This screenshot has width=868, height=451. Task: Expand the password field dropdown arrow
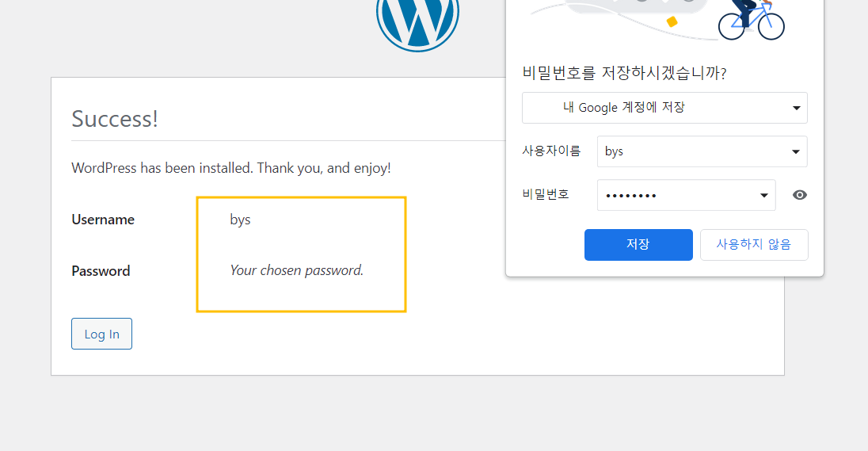[x=764, y=195]
